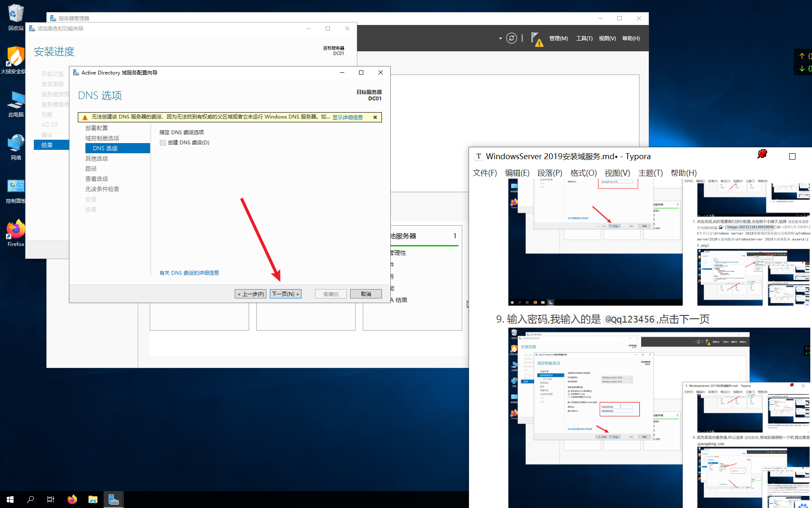
Task: Click the 显示详细信息 link in warning
Action: [x=347, y=117]
